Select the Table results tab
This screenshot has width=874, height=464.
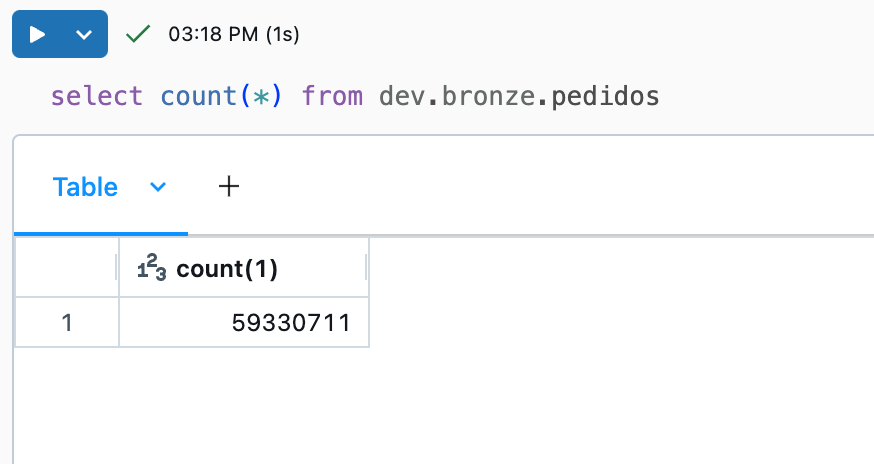pos(85,187)
